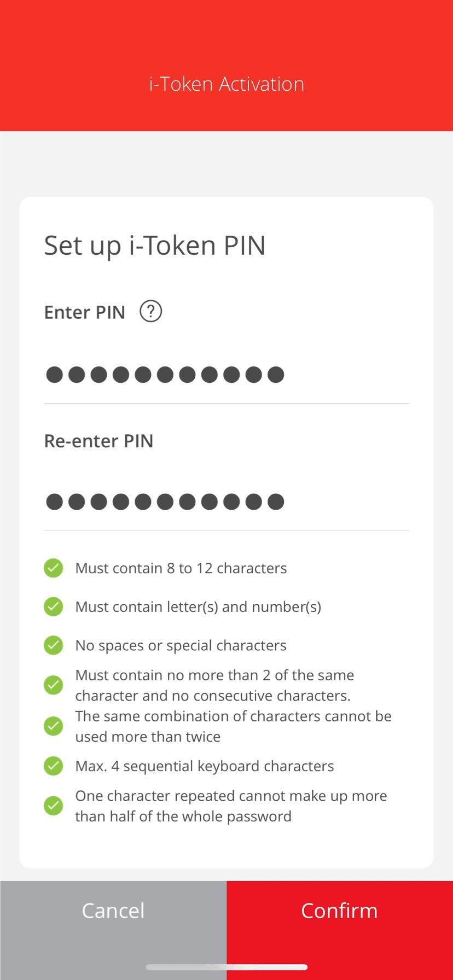Click the green check beside 8 to 12 characters
Image resolution: width=453 pixels, height=980 pixels.
coord(54,568)
